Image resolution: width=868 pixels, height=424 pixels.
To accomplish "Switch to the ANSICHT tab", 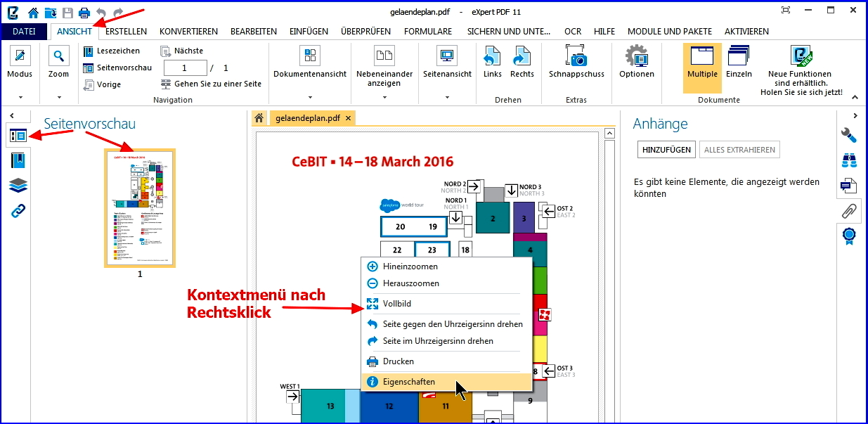I will click(x=75, y=32).
